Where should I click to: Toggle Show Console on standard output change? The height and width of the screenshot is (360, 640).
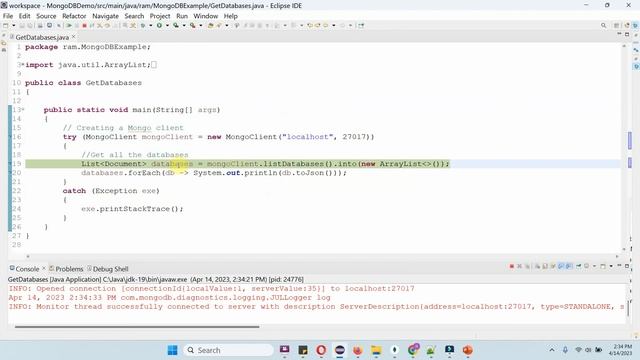561,266
